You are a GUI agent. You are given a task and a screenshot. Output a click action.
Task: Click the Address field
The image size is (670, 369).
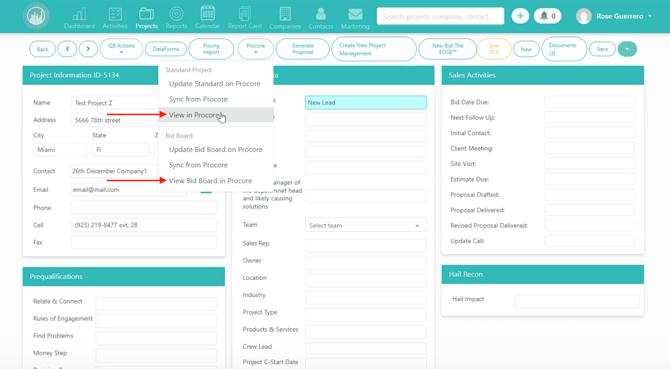pos(115,120)
